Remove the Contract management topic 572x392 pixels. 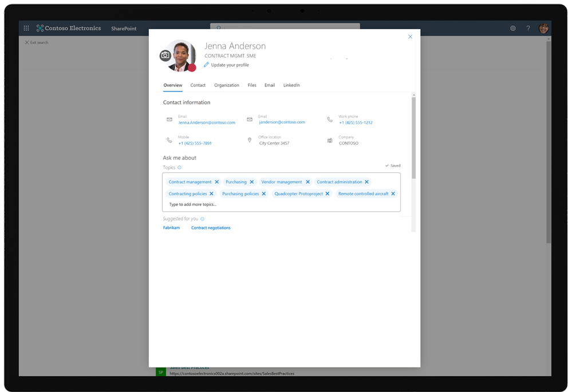coord(216,182)
